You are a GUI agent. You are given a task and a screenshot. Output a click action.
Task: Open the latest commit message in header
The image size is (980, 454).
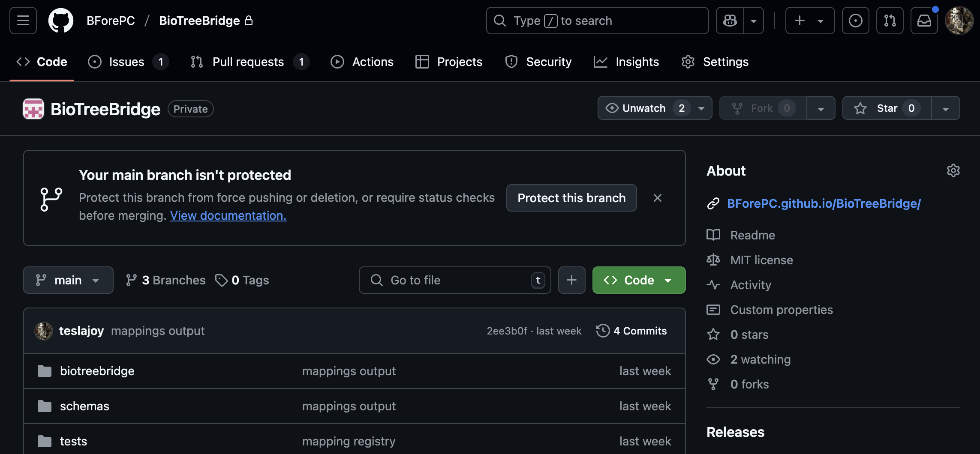(158, 331)
